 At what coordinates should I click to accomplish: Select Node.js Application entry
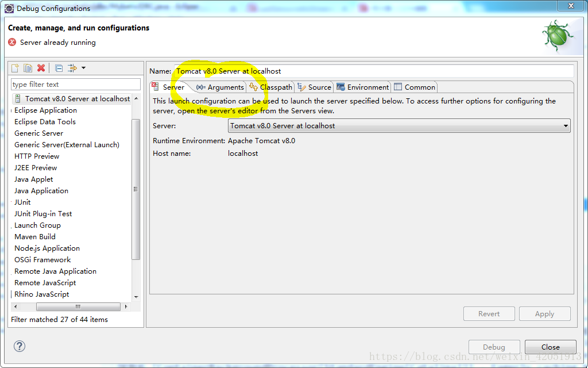pos(47,248)
